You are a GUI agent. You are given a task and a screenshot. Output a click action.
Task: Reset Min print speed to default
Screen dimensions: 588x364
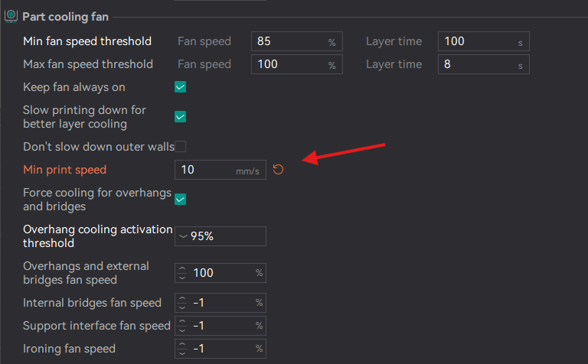[279, 169]
